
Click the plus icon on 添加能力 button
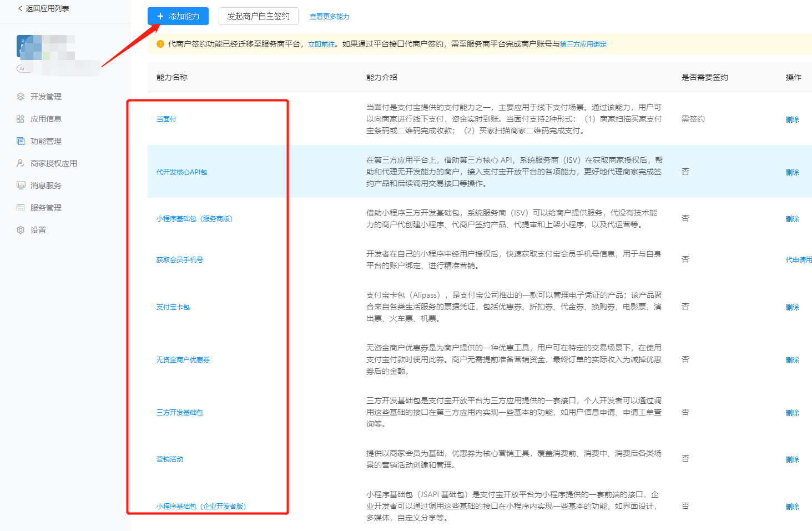pyautogui.click(x=160, y=16)
